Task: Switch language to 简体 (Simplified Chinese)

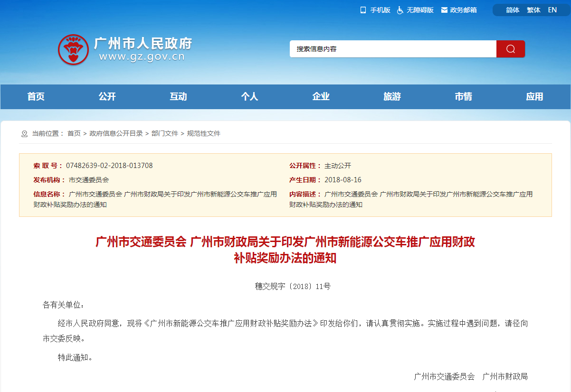Action: pyautogui.click(x=513, y=10)
